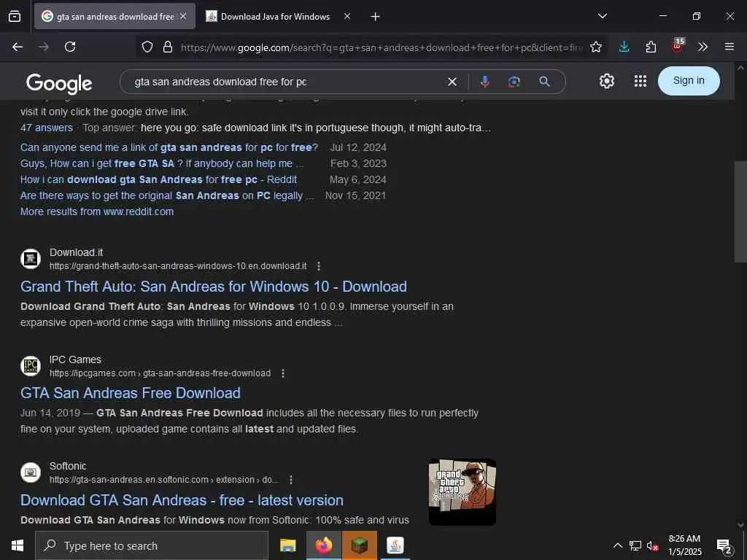Image resolution: width=747 pixels, height=560 pixels.
Task: Start voice search with microphone icon
Action: click(485, 82)
